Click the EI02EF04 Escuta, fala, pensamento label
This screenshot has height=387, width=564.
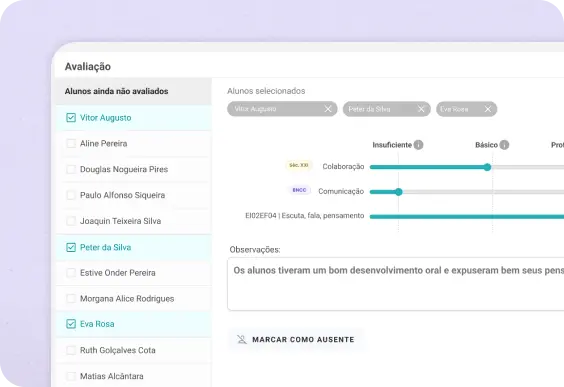click(305, 215)
